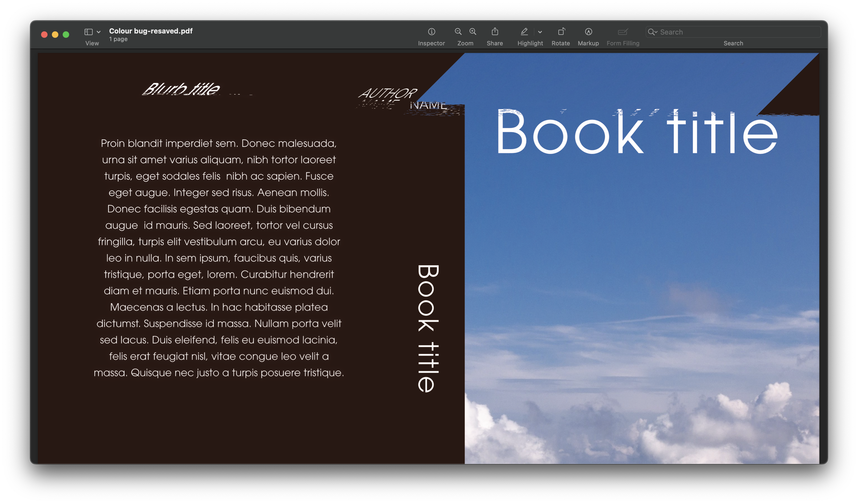Click the zoom out magnifier
This screenshot has width=858, height=504.
point(458,32)
